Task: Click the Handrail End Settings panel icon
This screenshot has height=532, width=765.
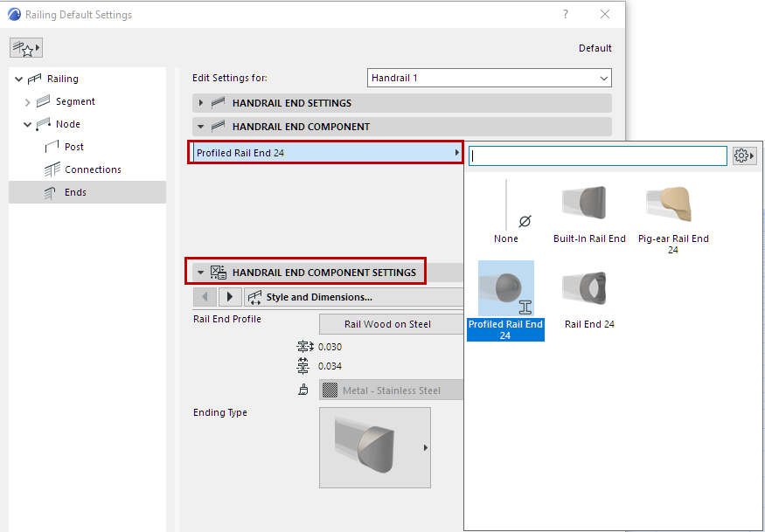Action: click(218, 103)
